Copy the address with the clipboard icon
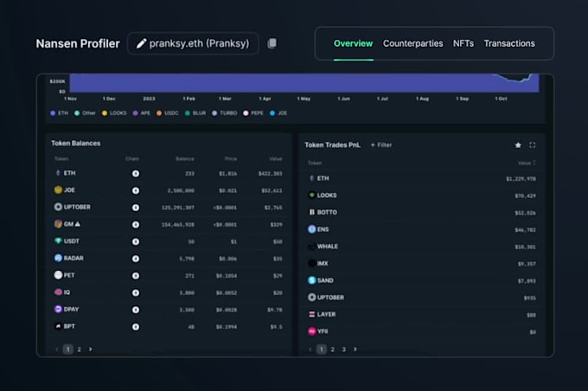 tap(272, 43)
